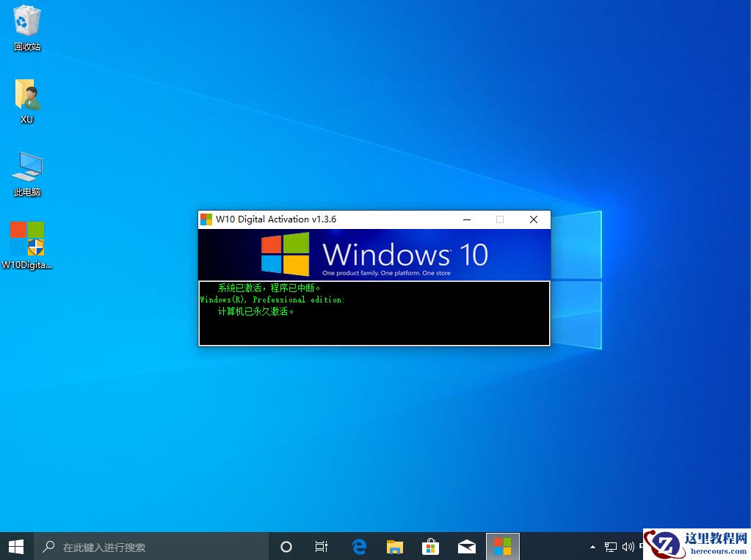Open File Explorer from the taskbar
The height and width of the screenshot is (560, 751).
pyautogui.click(x=395, y=547)
